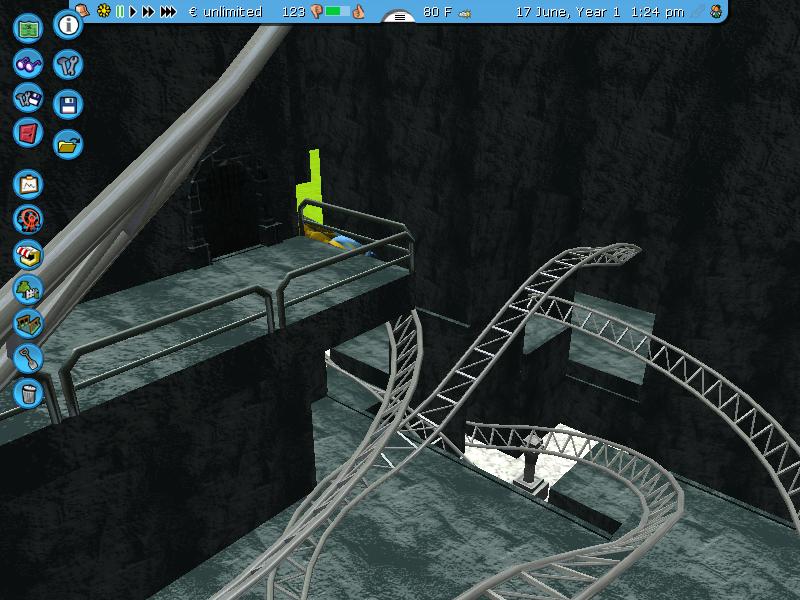The image size is (800, 600).
Task: Exit via the red door icon
Action: (x=28, y=133)
